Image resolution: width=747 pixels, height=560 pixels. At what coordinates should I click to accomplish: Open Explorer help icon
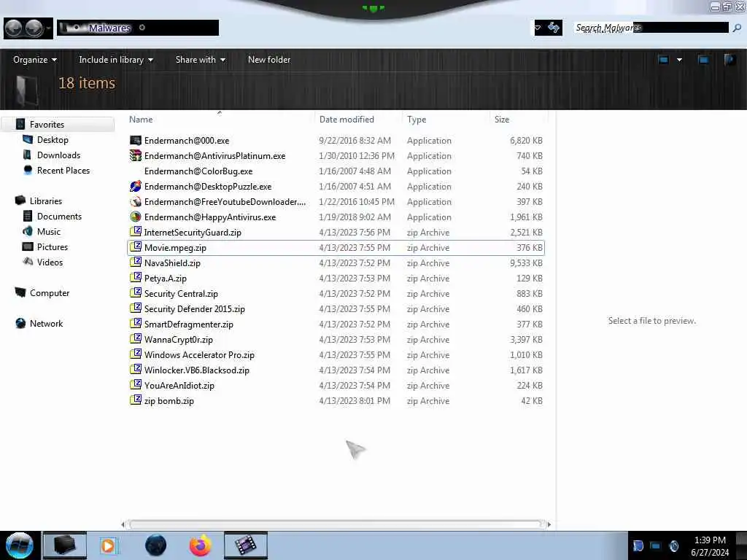click(729, 60)
